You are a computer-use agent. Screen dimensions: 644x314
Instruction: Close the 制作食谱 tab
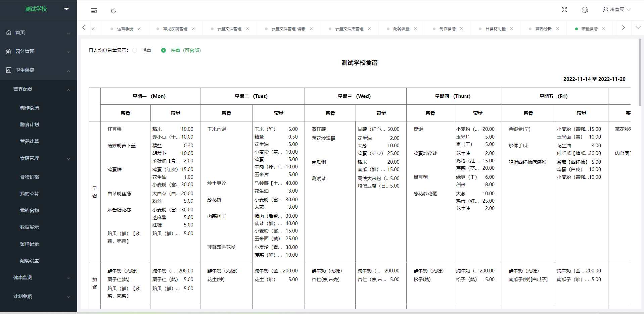[x=461, y=29]
